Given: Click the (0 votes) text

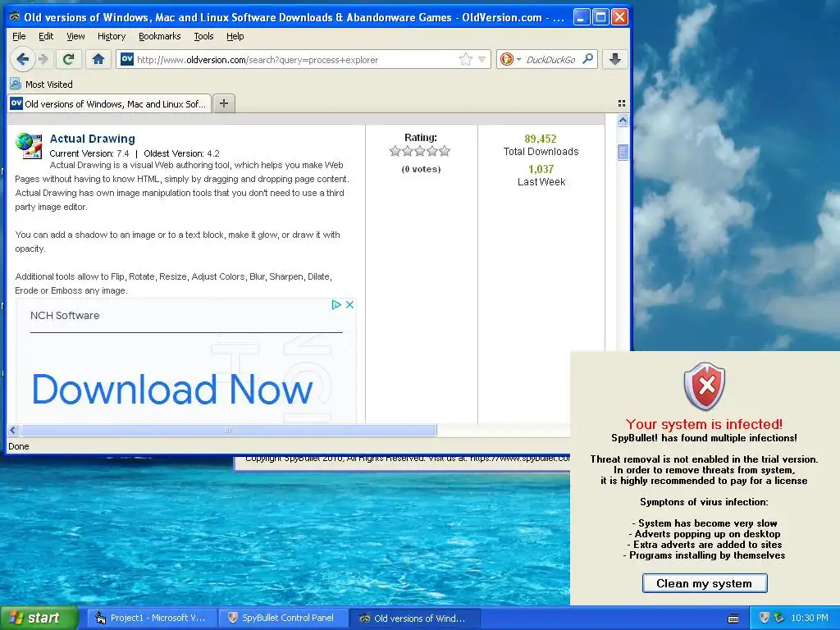Looking at the screenshot, I should [421, 169].
